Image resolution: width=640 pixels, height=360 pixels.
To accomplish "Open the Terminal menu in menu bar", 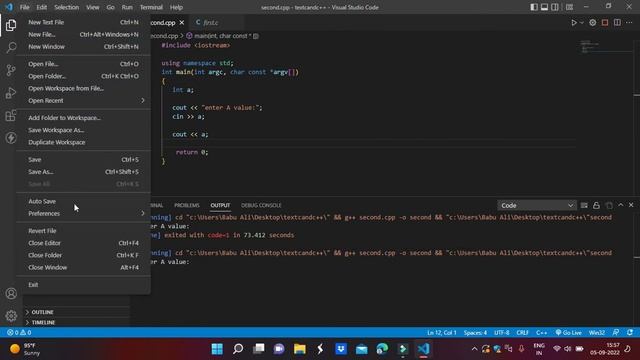I will pos(151,7).
